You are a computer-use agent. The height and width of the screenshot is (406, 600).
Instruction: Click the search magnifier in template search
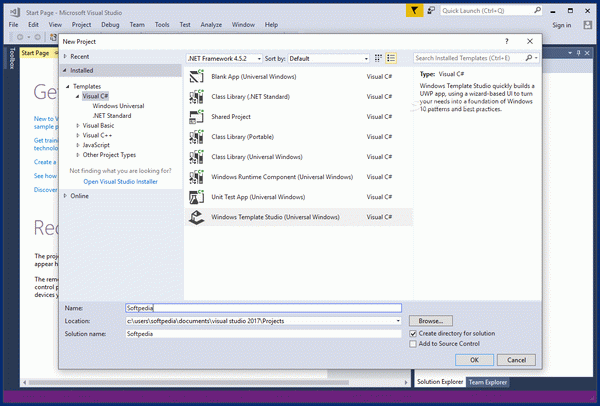(x=529, y=58)
